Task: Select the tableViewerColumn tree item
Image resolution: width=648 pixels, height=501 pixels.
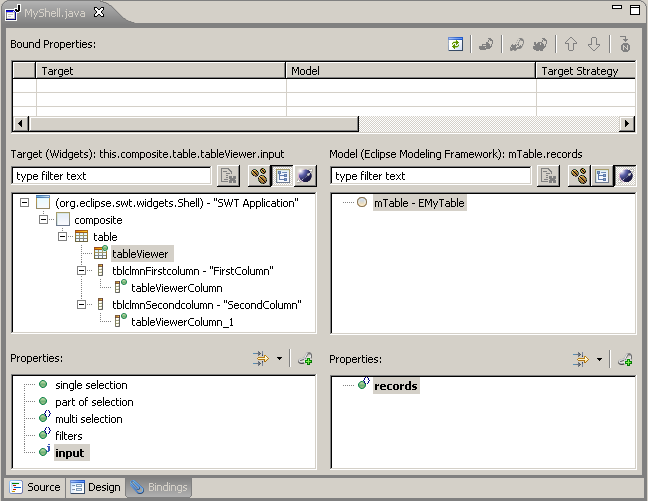Action: [x=177, y=287]
